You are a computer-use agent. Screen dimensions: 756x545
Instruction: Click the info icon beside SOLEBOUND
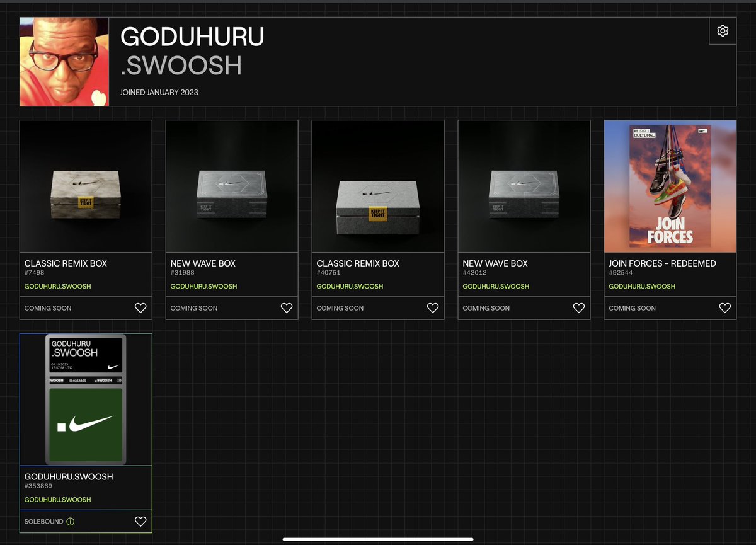70,522
